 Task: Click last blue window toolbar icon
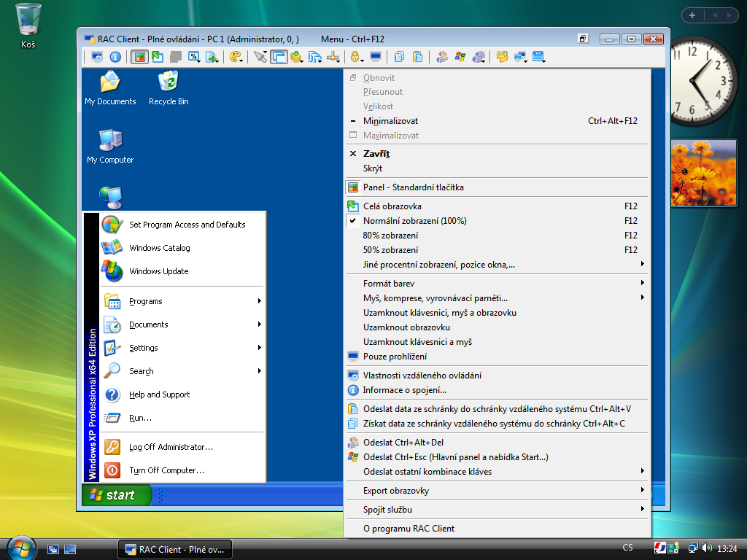[539, 57]
